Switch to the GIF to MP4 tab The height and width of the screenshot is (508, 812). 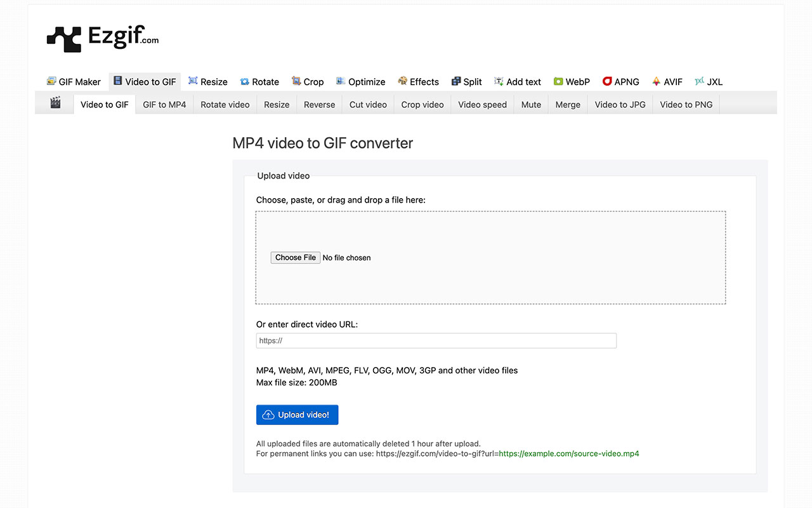tap(164, 105)
